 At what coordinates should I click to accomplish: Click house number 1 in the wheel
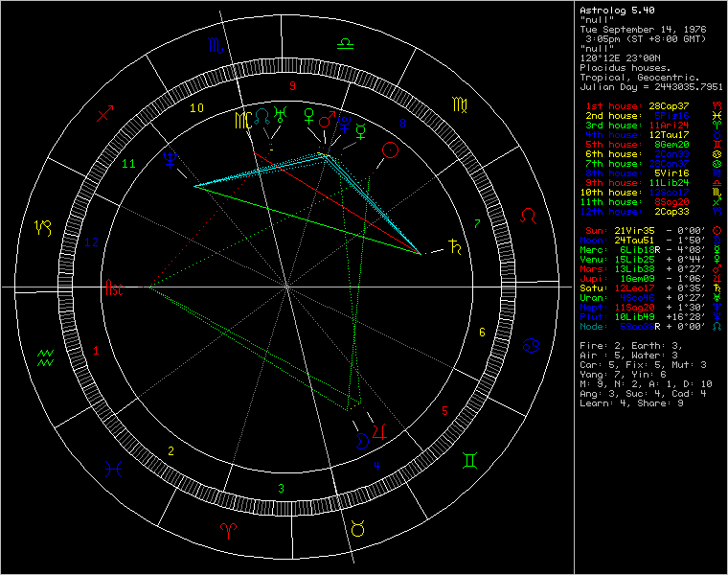pos(96,350)
